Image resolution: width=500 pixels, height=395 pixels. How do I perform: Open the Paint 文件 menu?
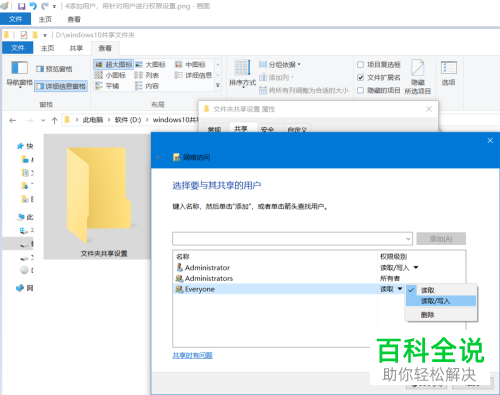(x=15, y=19)
